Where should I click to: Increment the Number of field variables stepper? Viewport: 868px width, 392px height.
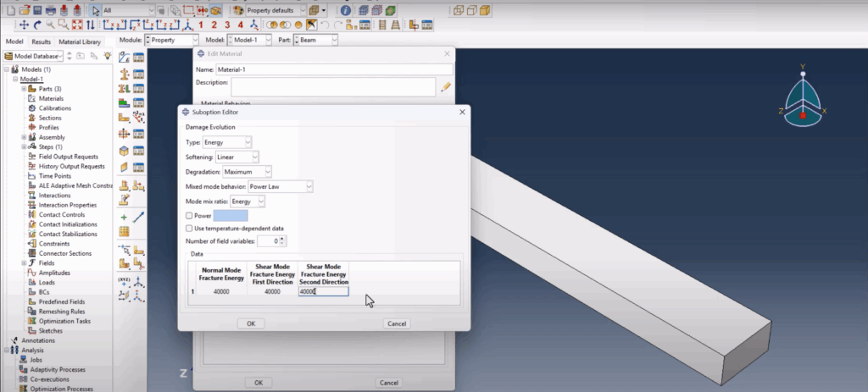pyautogui.click(x=282, y=239)
